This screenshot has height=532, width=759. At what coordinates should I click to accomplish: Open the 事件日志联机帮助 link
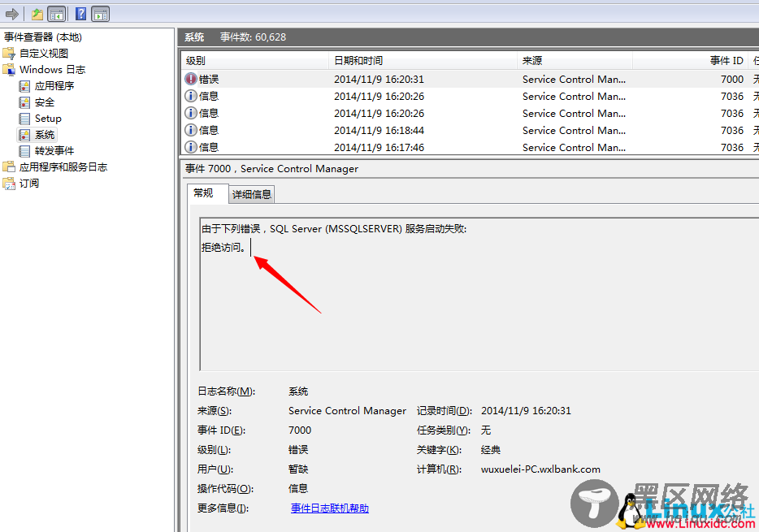(x=330, y=508)
